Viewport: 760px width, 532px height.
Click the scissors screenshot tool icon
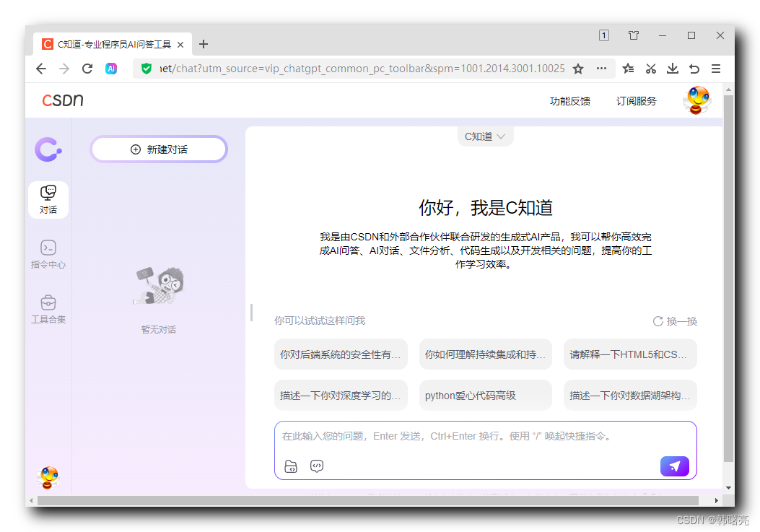coord(650,69)
